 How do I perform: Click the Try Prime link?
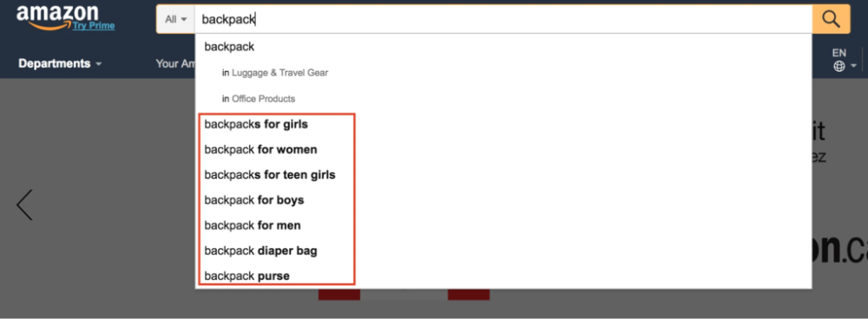[94, 25]
